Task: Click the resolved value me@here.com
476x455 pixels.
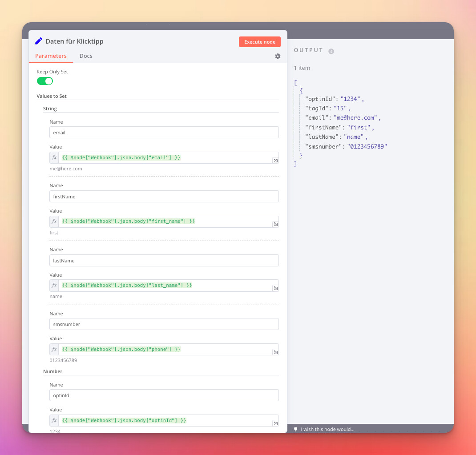Action: [x=66, y=169]
